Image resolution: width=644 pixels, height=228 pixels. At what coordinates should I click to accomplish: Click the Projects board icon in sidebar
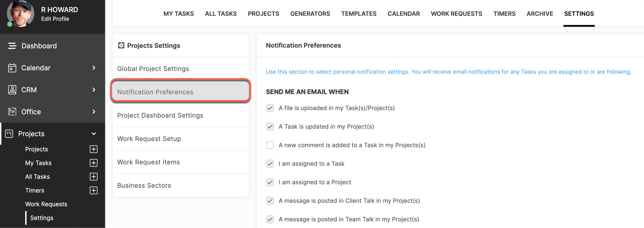pos(9,134)
